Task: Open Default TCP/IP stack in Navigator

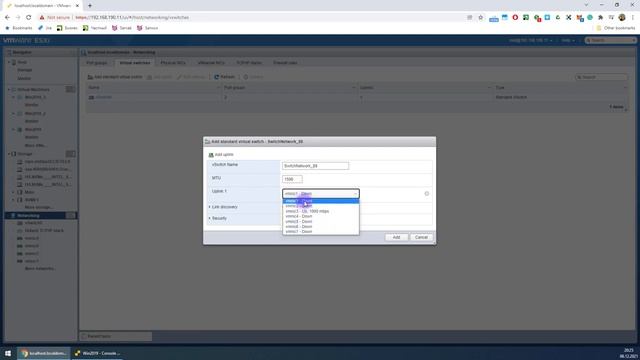Action: [44, 231]
